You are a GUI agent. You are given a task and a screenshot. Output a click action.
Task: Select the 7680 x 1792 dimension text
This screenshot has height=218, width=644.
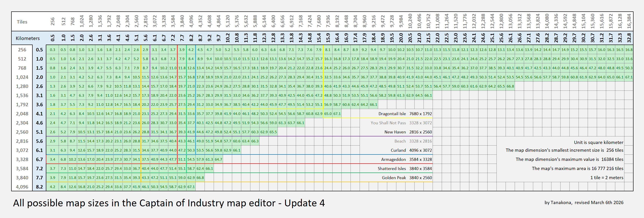(x=420, y=114)
